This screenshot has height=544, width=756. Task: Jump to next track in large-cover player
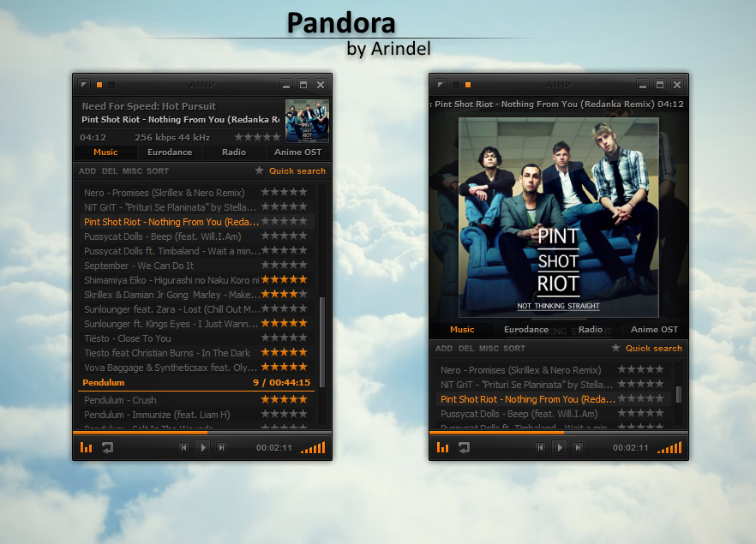[x=578, y=448]
